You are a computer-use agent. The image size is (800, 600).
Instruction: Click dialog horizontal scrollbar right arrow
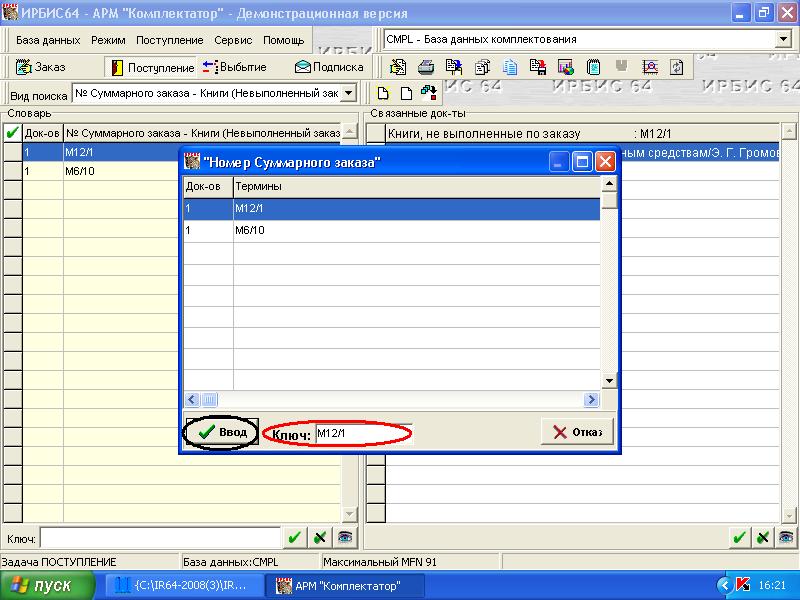tap(591, 399)
